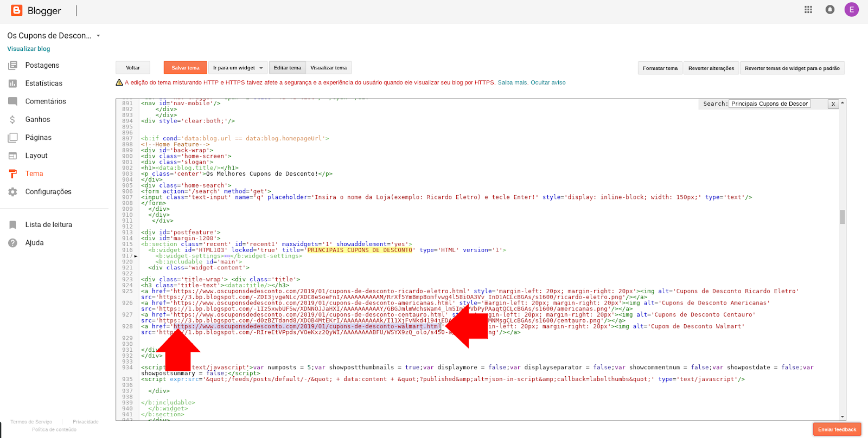This screenshot has width=868, height=438.
Task: Click the cupons-de-desconto-americanas.html URL
Action: coord(312,303)
